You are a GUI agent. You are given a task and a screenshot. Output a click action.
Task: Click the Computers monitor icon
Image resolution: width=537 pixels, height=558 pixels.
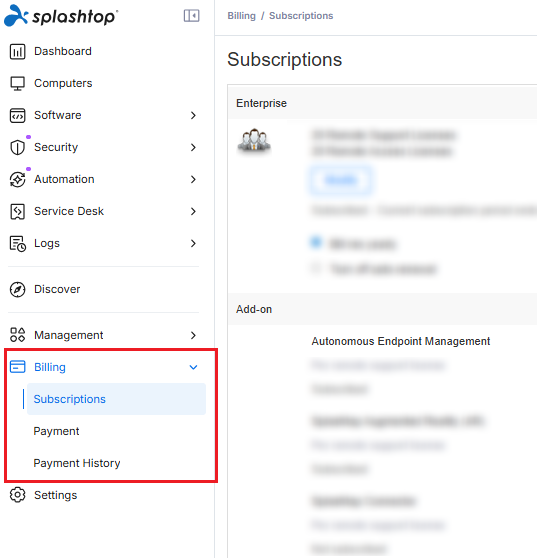click(x=17, y=84)
